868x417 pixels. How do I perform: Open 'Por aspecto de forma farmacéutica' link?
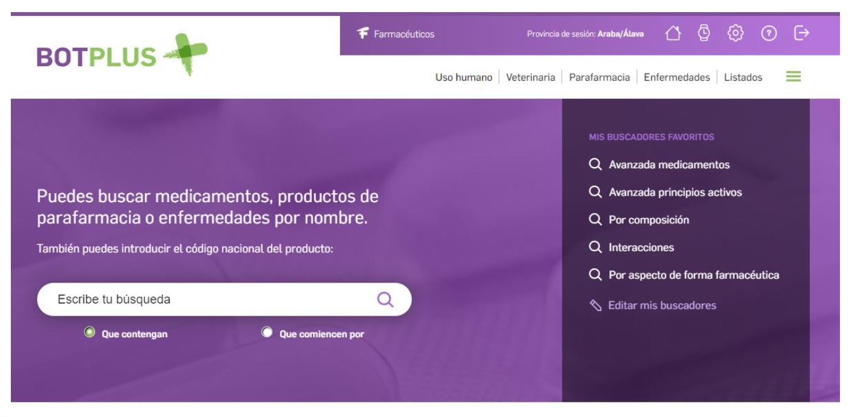pyautogui.click(x=693, y=275)
